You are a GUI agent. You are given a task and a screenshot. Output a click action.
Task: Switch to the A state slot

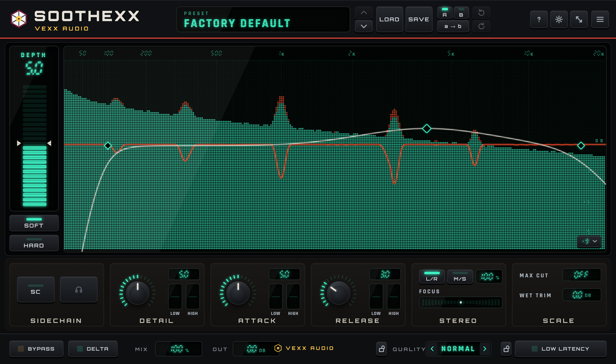(x=445, y=13)
